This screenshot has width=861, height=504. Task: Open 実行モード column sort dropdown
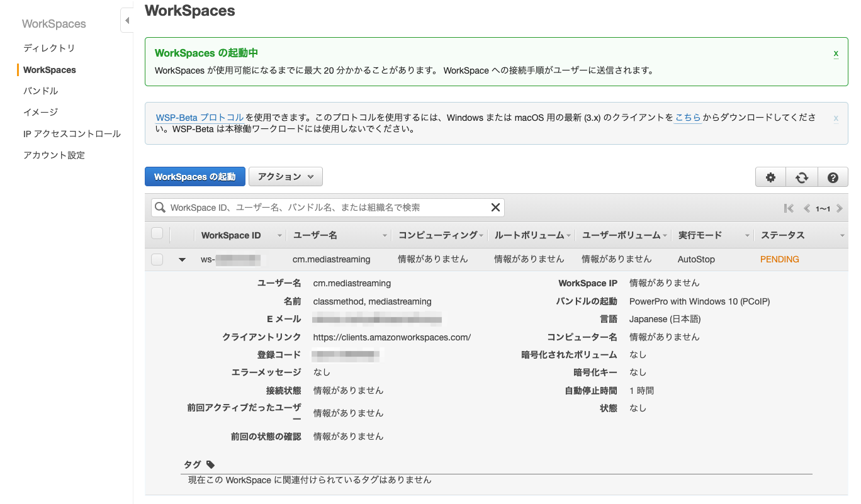point(748,235)
